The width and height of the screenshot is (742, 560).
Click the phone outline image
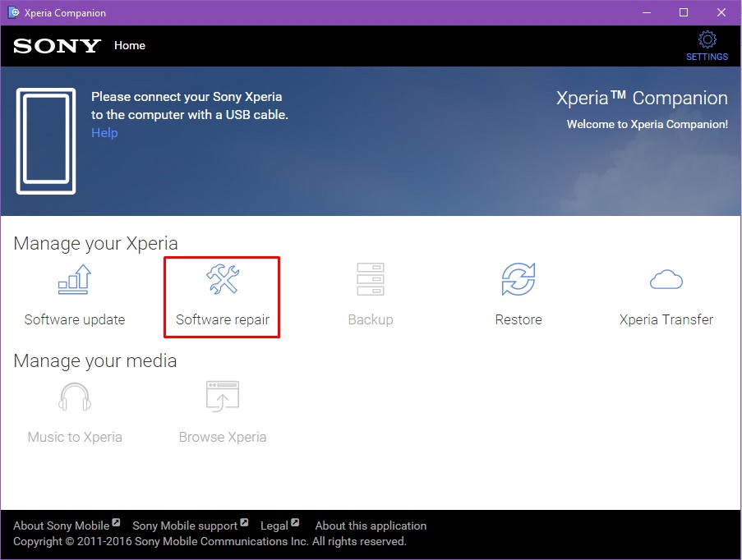point(46,141)
